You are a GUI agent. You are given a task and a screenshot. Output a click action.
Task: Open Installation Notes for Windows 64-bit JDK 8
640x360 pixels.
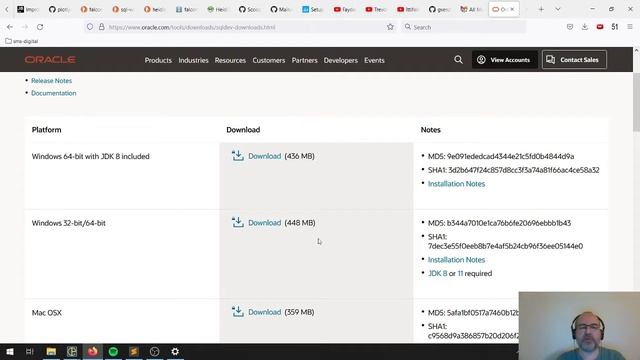coord(456,184)
